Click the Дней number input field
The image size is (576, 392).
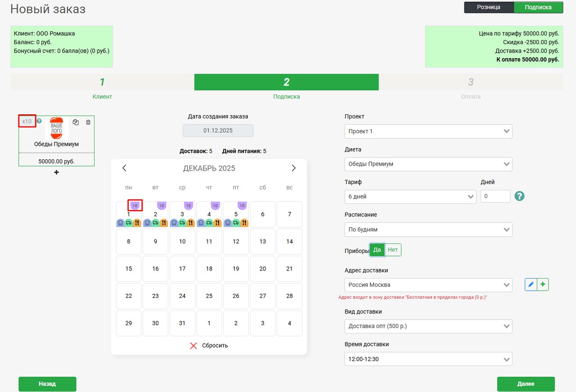tap(495, 196)
